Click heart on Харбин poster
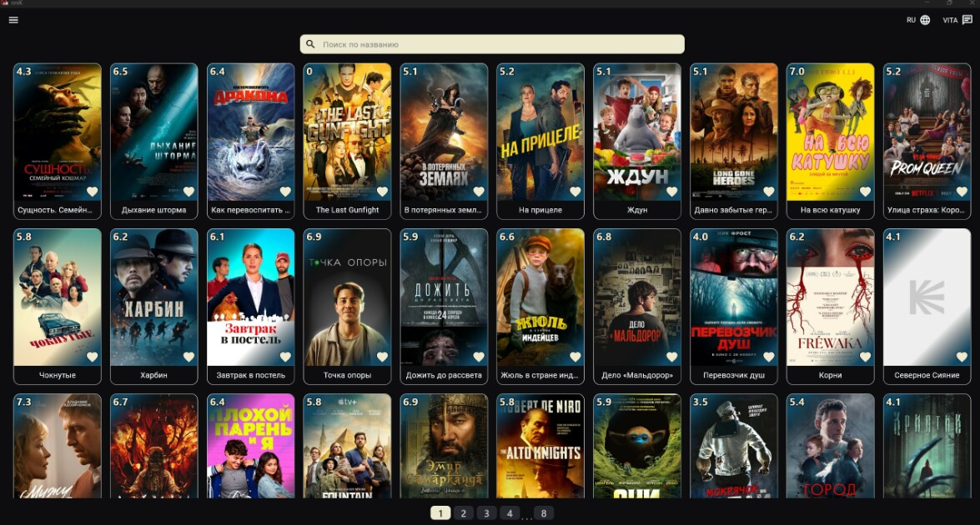 pyautogui.click(x=188, y=357)
